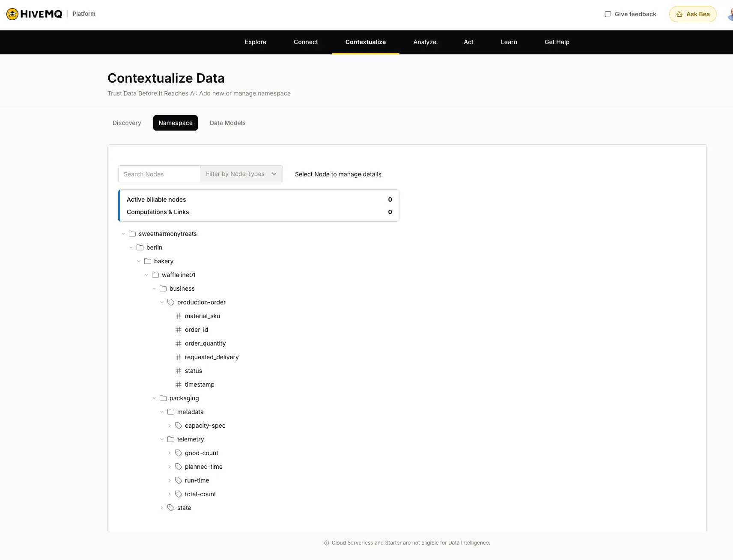
Task: Open the Act navigation item
Action: pos(469,42)
